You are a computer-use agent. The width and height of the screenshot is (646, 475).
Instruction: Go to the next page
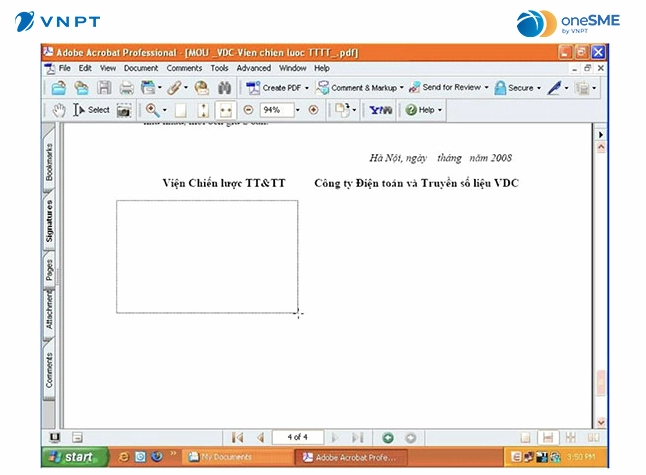335,438
